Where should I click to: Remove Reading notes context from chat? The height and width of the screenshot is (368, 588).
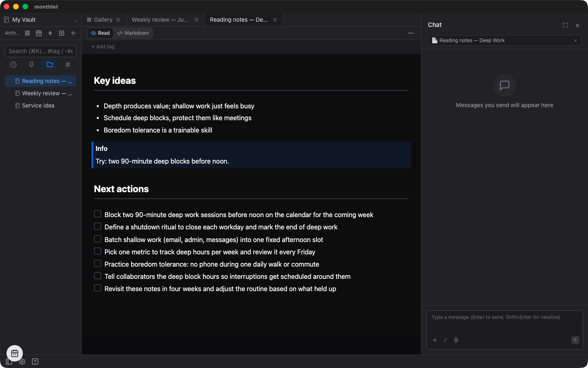575,40
